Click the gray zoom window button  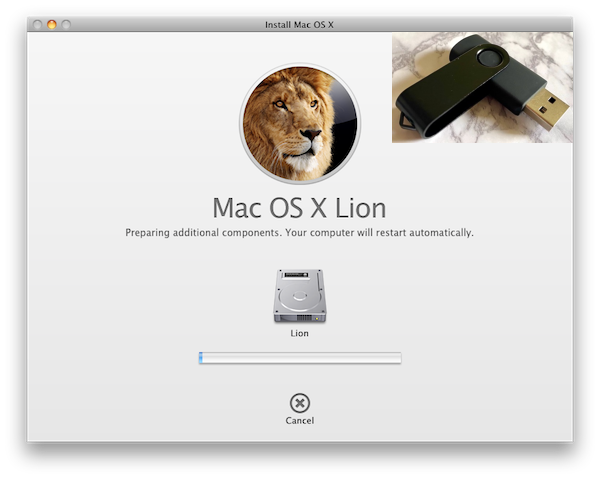coord(66,24)
